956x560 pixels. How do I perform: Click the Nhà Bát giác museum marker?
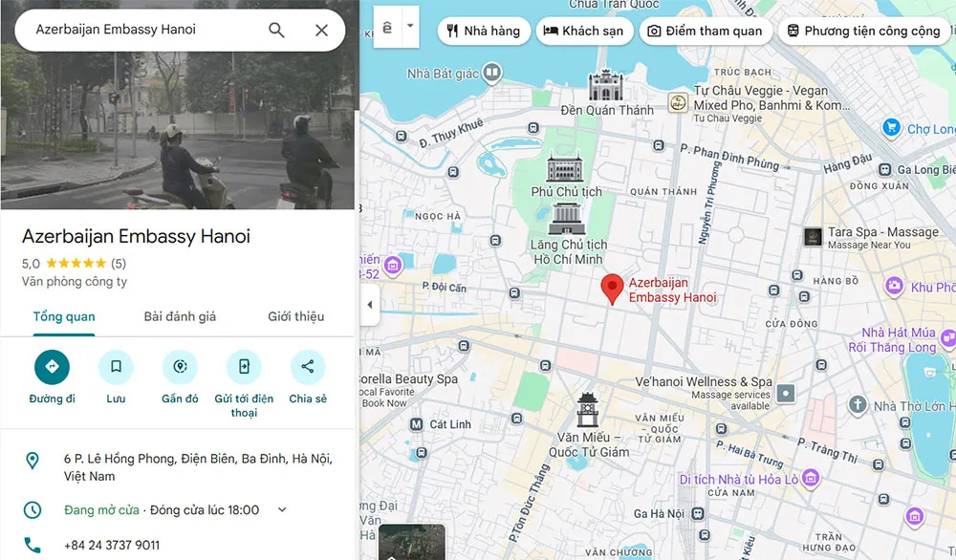[492, 74]
